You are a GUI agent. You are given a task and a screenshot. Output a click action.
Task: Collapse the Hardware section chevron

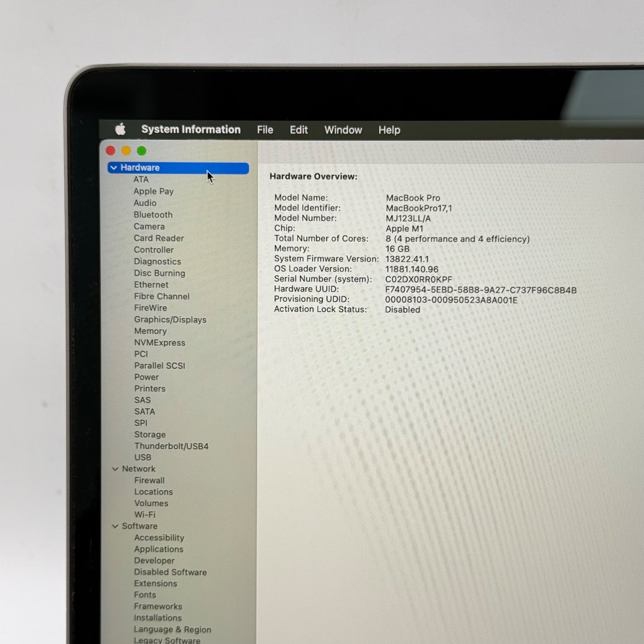114,168
